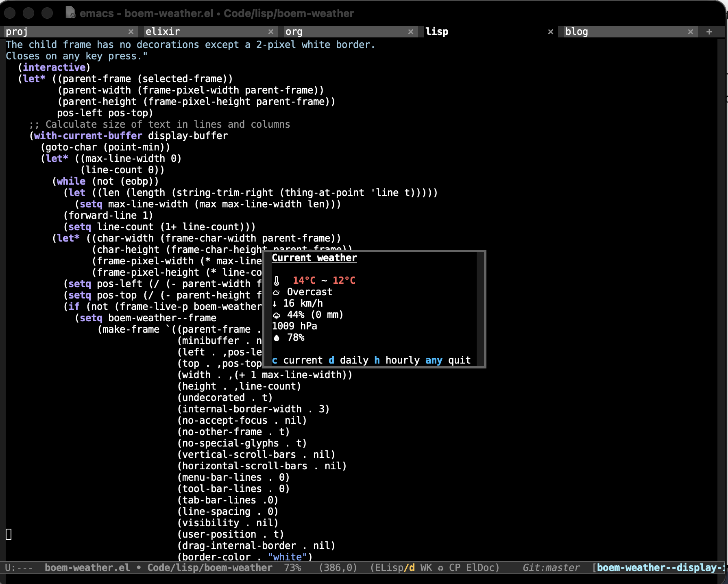Add a new tab with plus button
Screen dimensions: 728x584
tap(709, 32)
